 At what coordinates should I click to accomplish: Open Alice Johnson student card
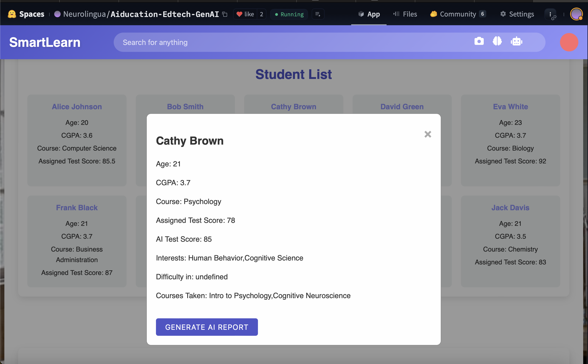[77, 140]
